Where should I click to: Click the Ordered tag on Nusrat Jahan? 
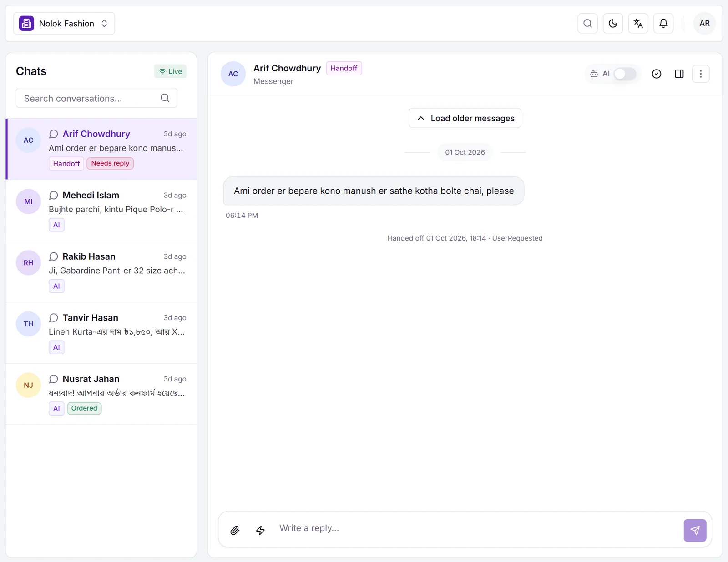tap(84, 408)
